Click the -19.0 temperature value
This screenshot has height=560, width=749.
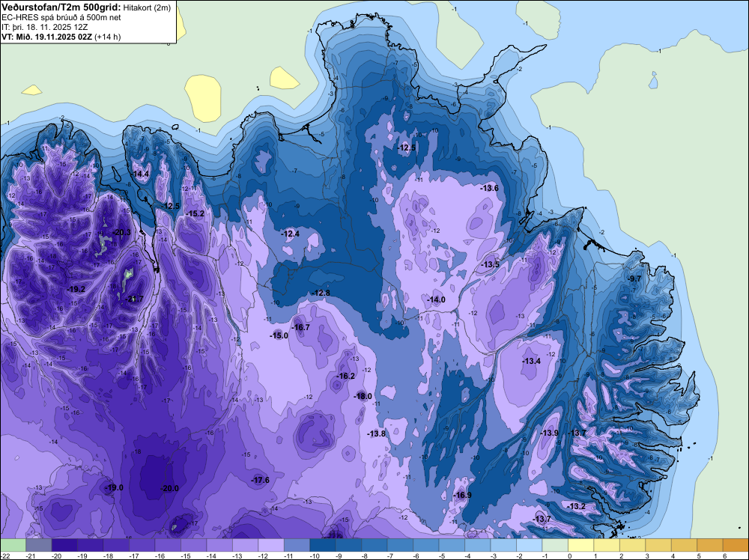point(114,487)
